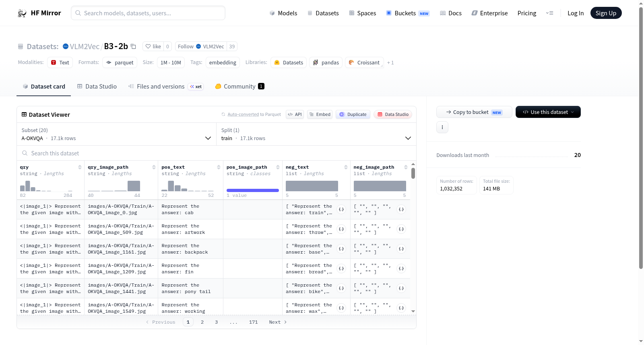This screenshot has height=345, width=644.
Task: Open Enterprise page
Action: [x=489, y=13]
